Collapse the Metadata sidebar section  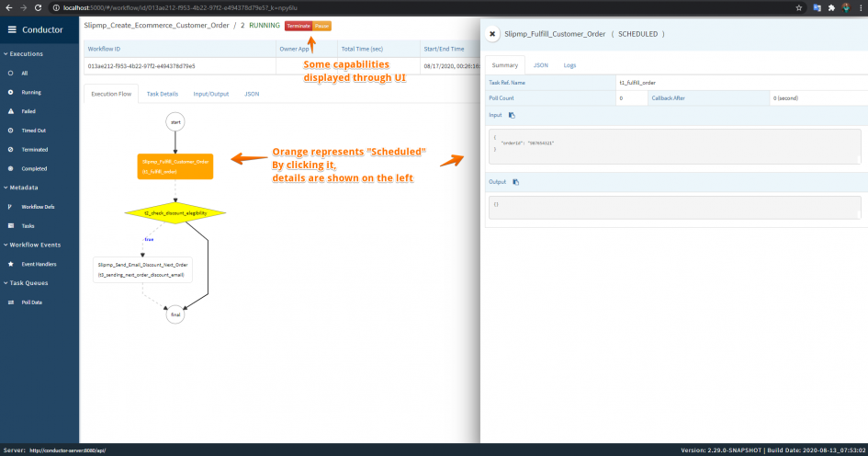[21, 188]
